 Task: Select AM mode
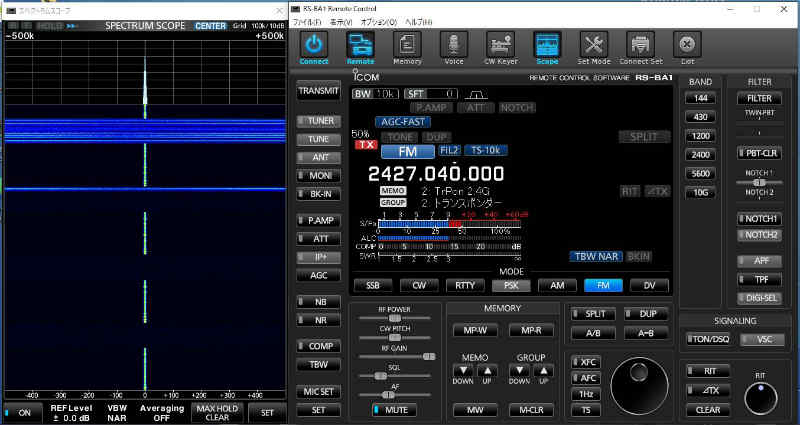557,286
